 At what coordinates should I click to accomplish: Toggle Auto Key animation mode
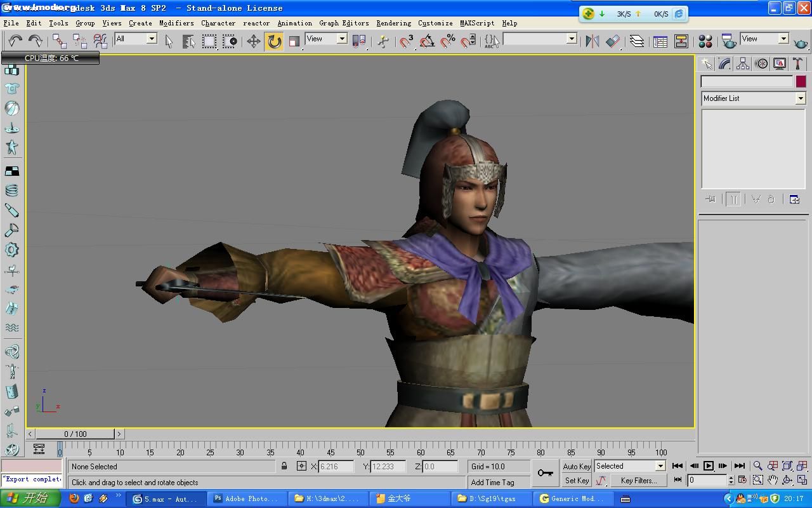pyautogui.click(x=576, y=466)
